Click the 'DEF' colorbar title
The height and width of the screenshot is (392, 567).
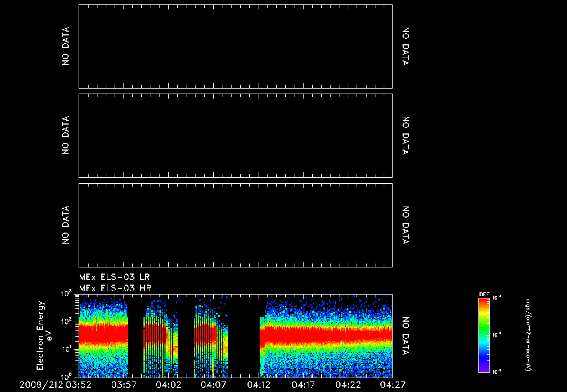484,295
